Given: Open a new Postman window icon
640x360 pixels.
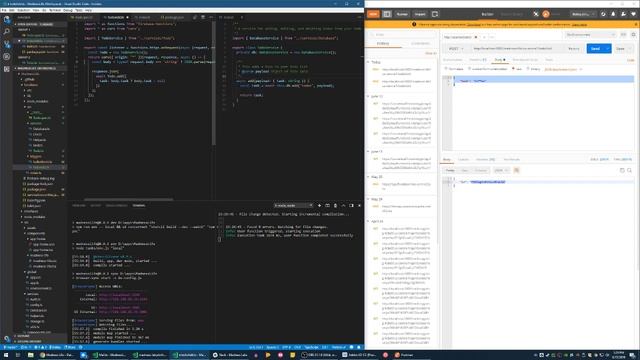Looking at the screenshot, I should click(435, 14).
